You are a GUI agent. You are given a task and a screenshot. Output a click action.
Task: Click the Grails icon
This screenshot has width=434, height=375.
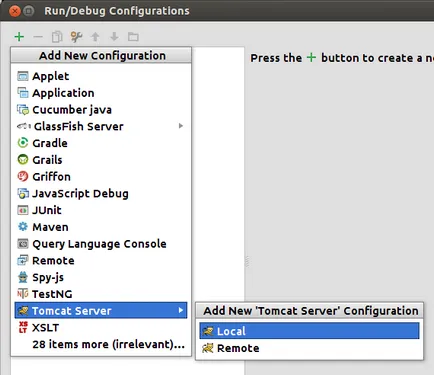[23, 160]
